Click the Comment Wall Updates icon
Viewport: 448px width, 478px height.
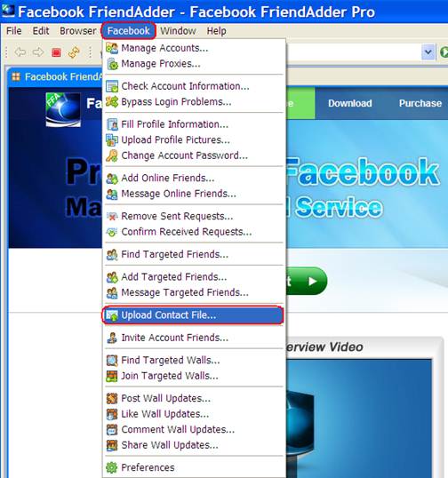(112, 429)
